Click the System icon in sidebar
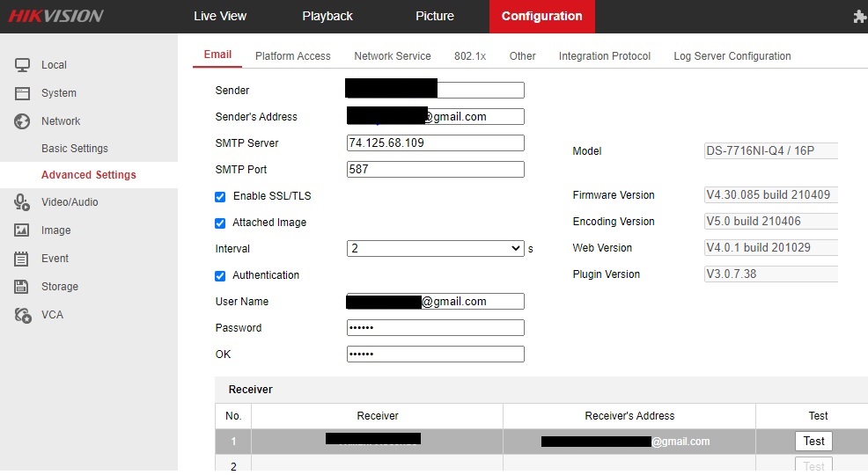The width and height of the screenshot is (868, 475). 23,93
